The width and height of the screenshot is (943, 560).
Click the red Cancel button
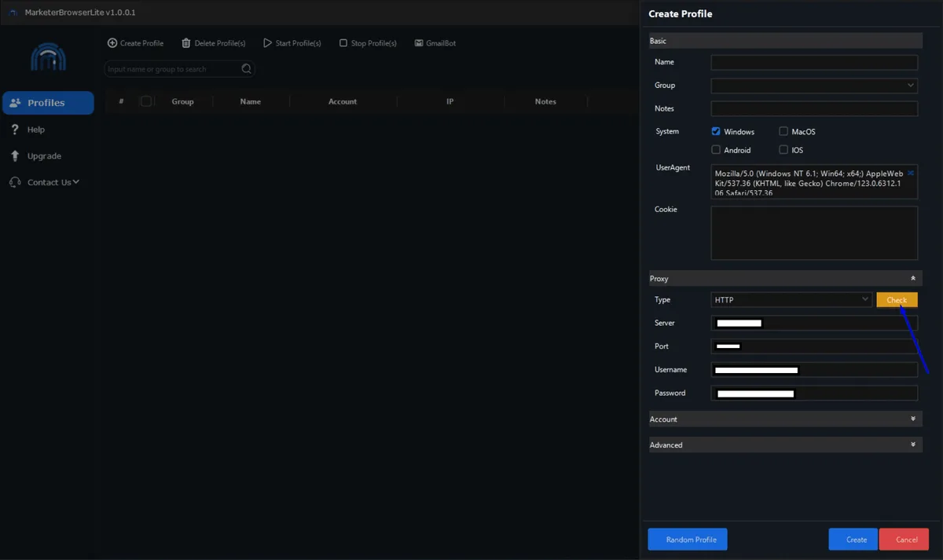904,540
